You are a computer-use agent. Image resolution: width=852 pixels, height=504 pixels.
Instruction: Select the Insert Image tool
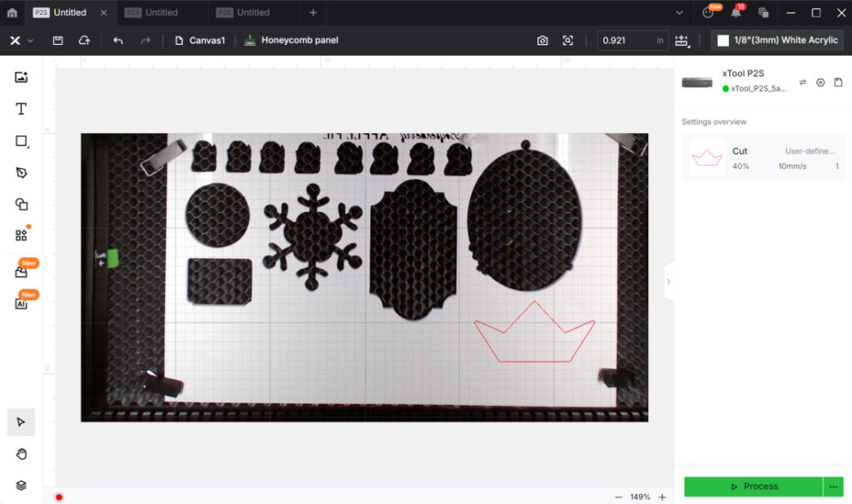click(22, 77)
